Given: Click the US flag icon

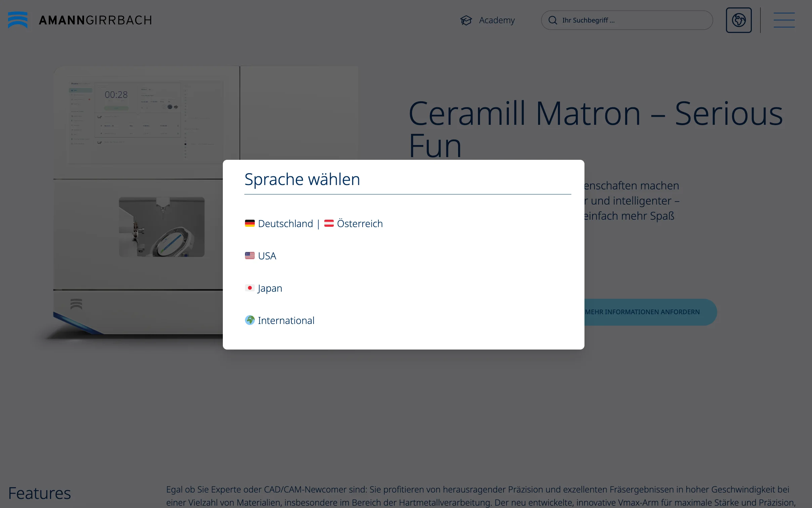Looking at the screenshot, I should click(x=250, y=255).
